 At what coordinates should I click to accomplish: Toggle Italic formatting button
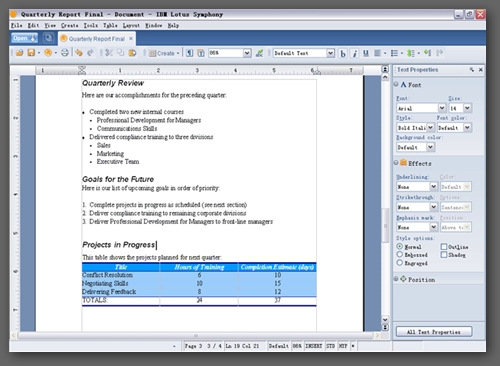tap(355, 53)
